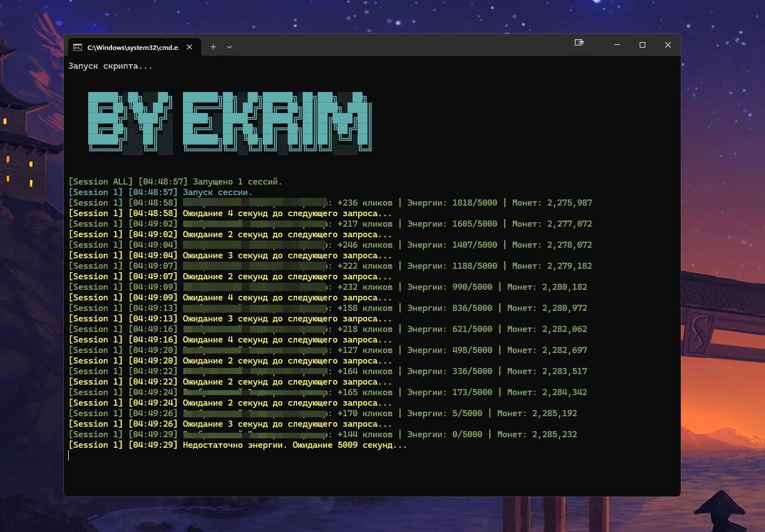Click 'Энергии: 990/5000' value
The image size is (765, 532).
point(450,287)
